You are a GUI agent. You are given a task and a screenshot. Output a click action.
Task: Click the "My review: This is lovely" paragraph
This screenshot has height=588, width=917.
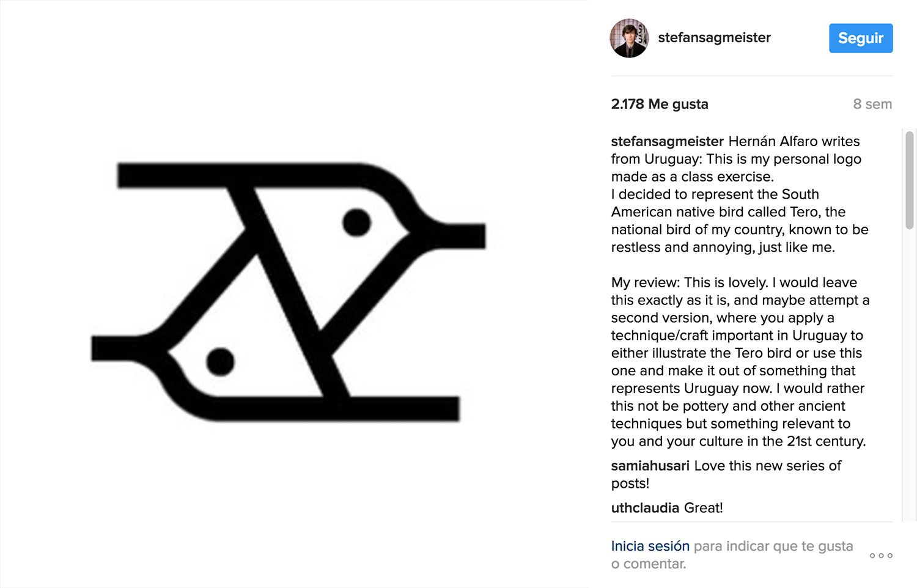740,362
